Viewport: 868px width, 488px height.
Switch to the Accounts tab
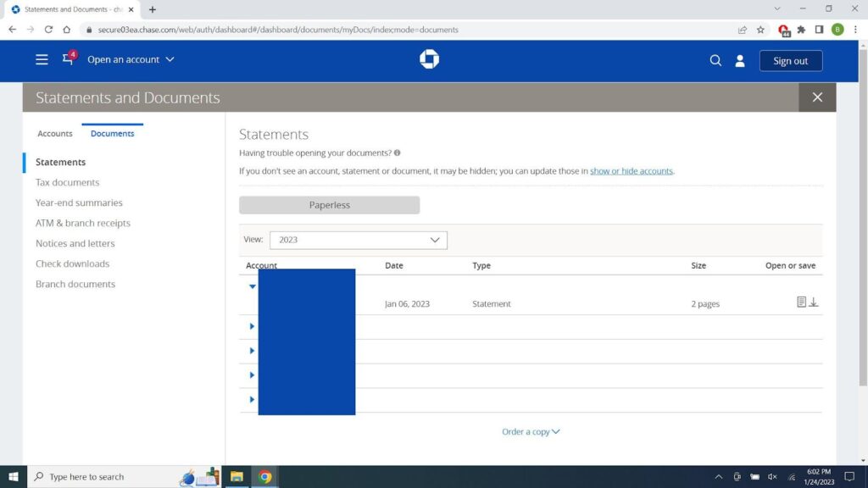(55, 134)
